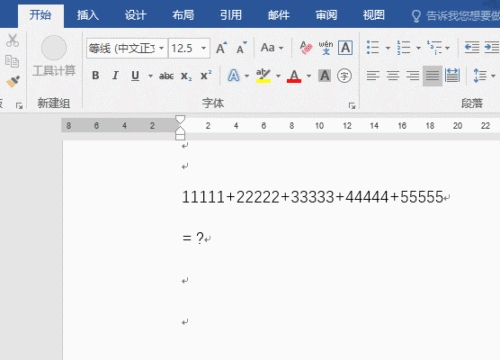Apply character border icon
The height and width of the screenshot is (360, 500).
[345, 48]
